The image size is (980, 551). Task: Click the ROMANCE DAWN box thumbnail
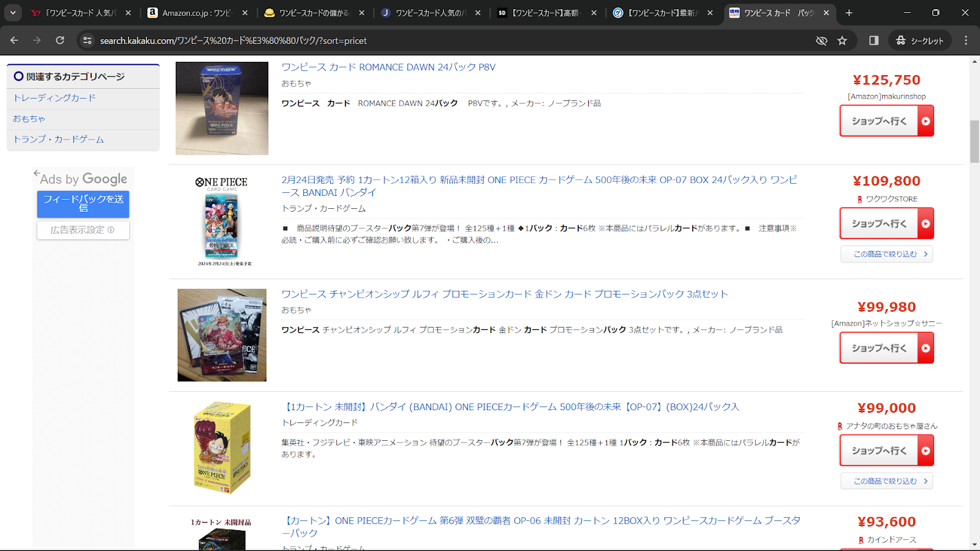(x=222, y=108)
